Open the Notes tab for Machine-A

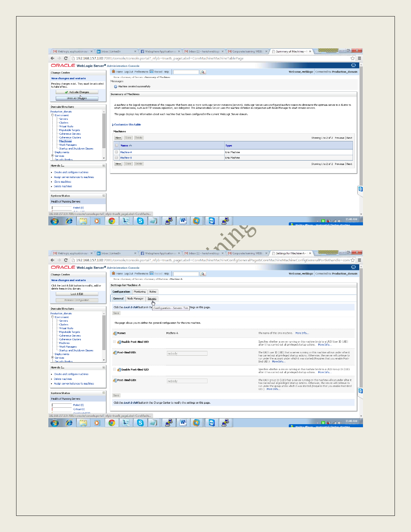tap(153, 292)
